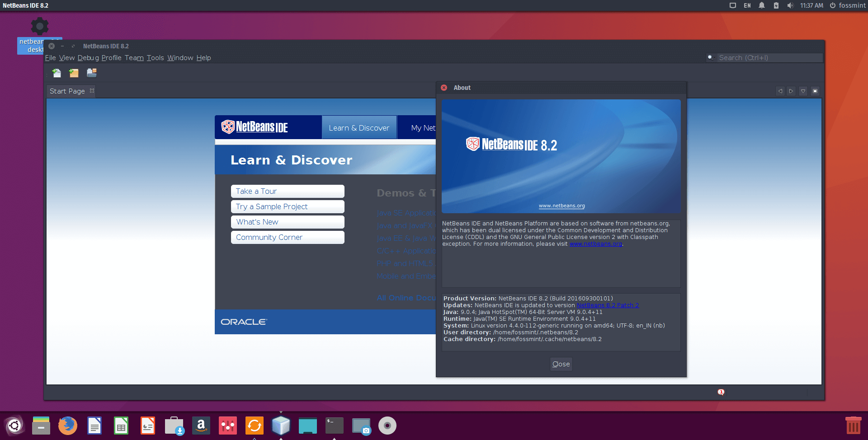This screenshot has width=868, height=440.
Task: Click the Cache directory path line
Action: point(523,339)
